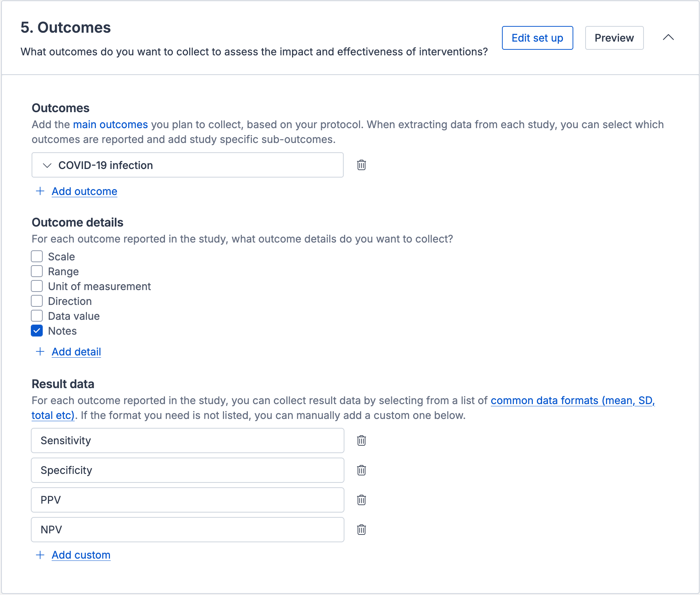Screen dimensions: 700x595
Task: Click the Preview button
Action: [614, 38]
